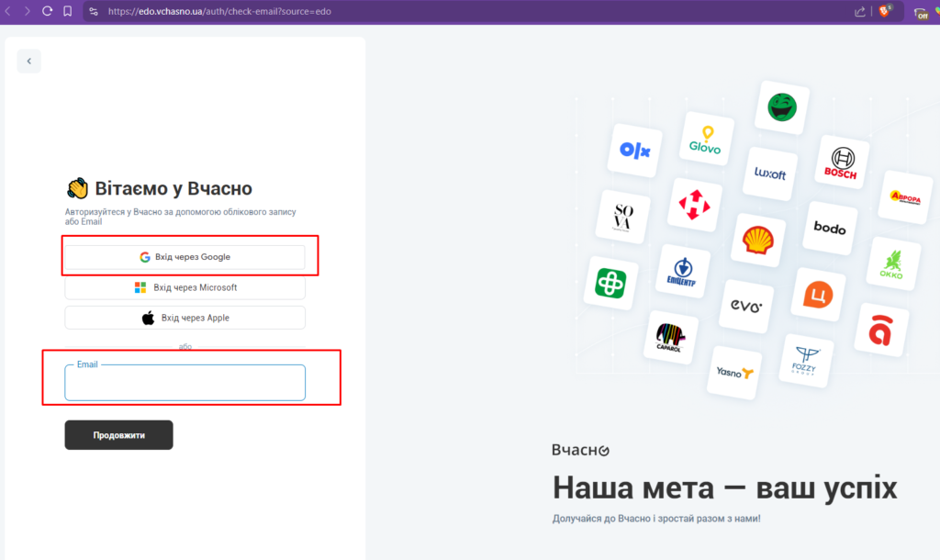Viewport: 940px width, 560px height.
Task: Click the Аврора logo tile
Action: click(905, 197)
